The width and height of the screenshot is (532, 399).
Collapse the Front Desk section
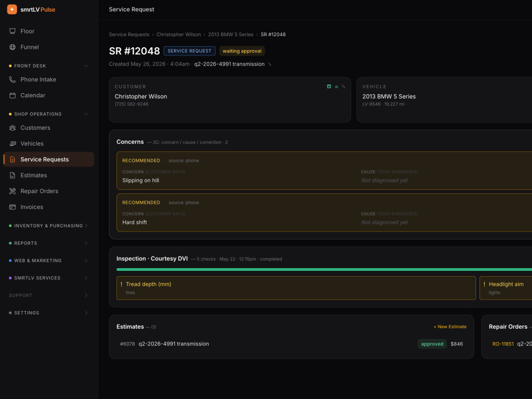coord(86,66)
